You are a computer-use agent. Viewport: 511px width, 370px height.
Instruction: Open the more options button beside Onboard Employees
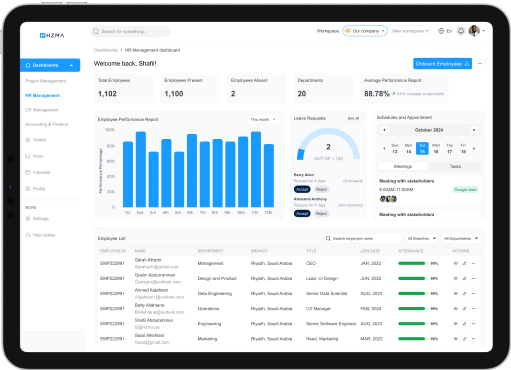tap(480, 63)
